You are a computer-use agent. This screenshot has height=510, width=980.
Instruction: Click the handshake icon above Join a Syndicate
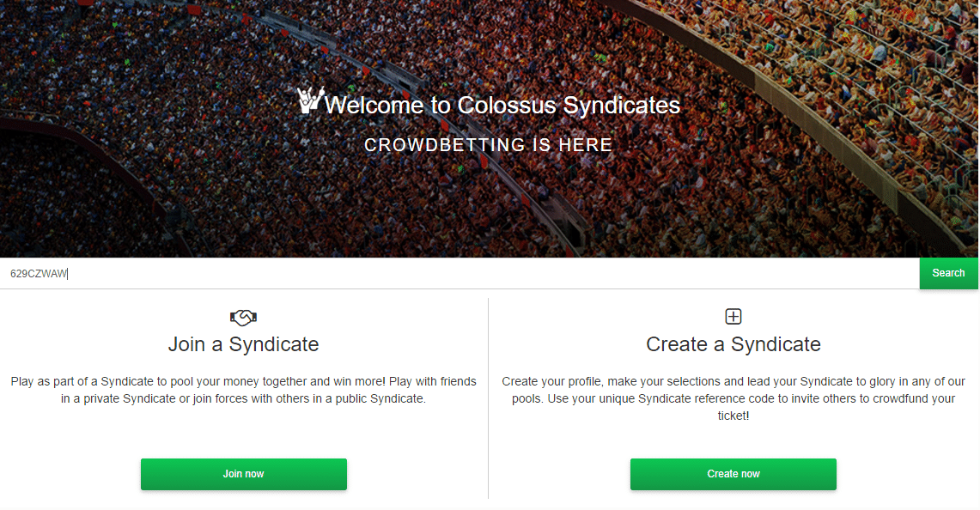click(244, 317)
